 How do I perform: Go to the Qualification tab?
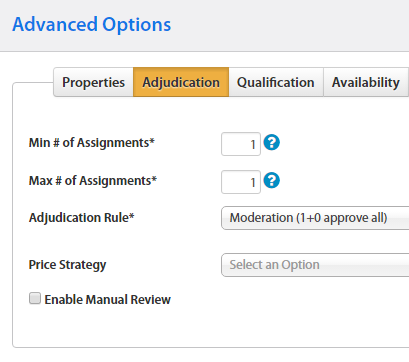276,82
